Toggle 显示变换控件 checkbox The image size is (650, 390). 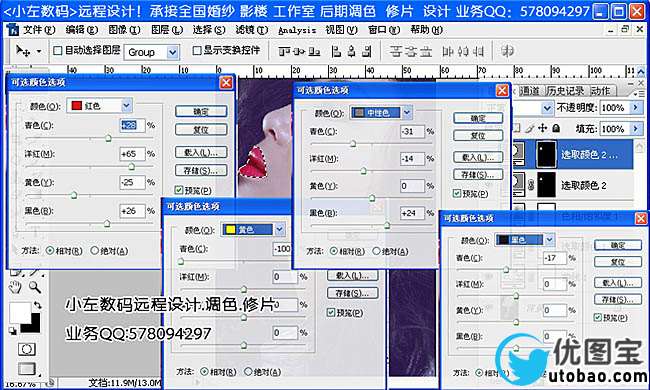click(x=197, y=51)
